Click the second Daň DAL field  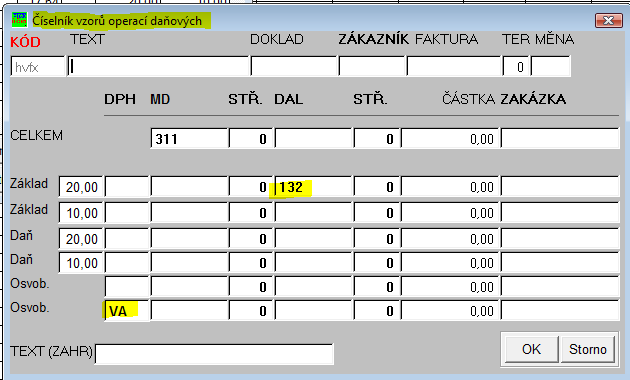pos(313,263)
